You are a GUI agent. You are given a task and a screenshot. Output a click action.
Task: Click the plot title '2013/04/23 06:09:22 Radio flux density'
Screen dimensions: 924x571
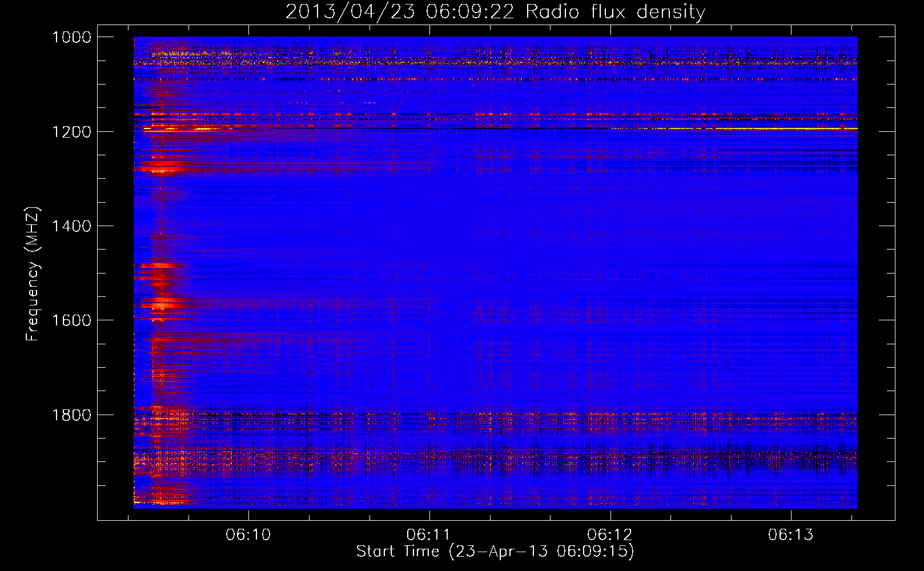pos(495,12)
